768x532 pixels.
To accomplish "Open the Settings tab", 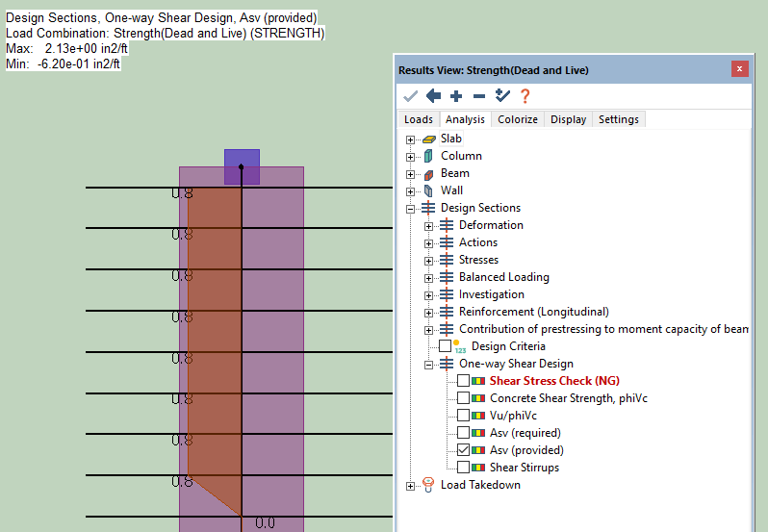I will (618, 119).
